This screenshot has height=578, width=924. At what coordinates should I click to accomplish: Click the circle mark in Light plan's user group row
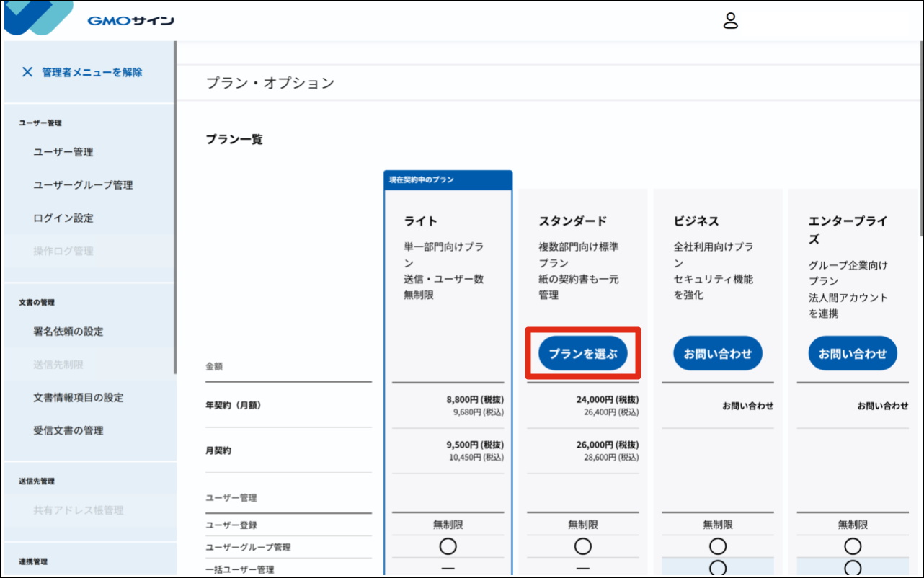(x=448, y=547)
